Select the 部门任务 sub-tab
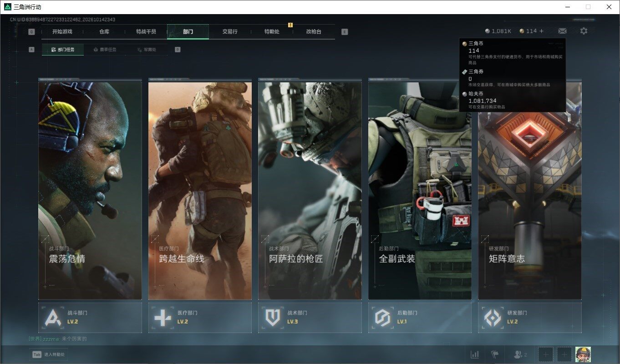Viewport: 620px width, 364px height. [63, 50]
